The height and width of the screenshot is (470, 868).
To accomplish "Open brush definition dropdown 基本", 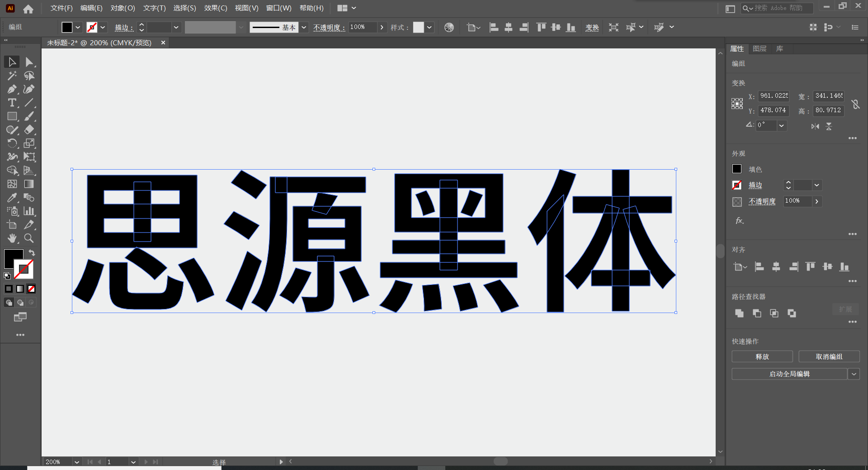I will click(304, 27).
